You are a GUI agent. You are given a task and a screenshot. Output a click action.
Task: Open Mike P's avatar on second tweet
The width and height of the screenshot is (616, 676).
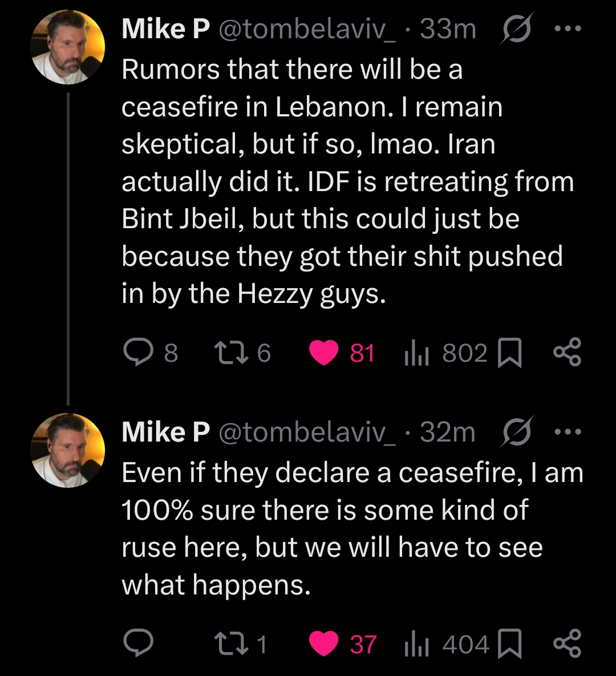68,451
